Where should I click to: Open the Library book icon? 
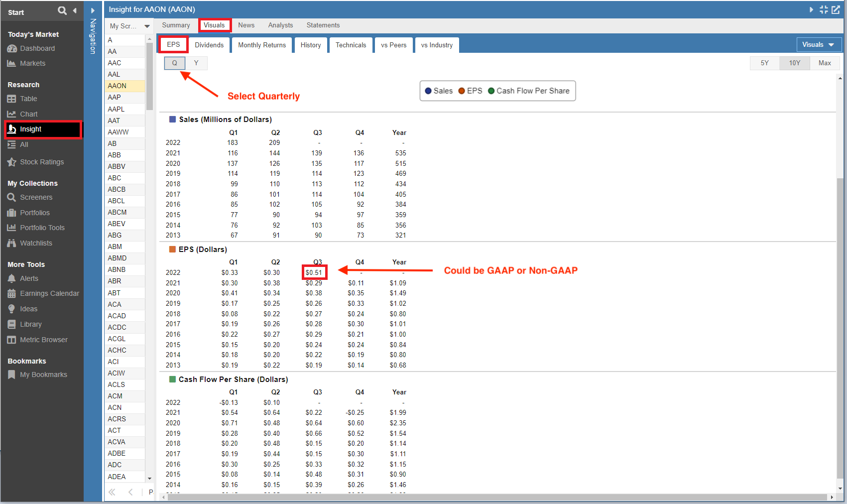[x=12, y=325]
